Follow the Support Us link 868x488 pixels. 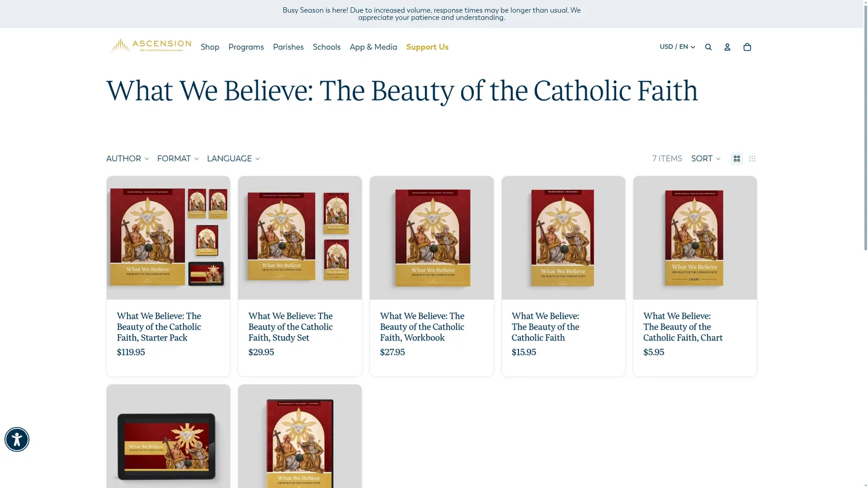tap(427, 47)
